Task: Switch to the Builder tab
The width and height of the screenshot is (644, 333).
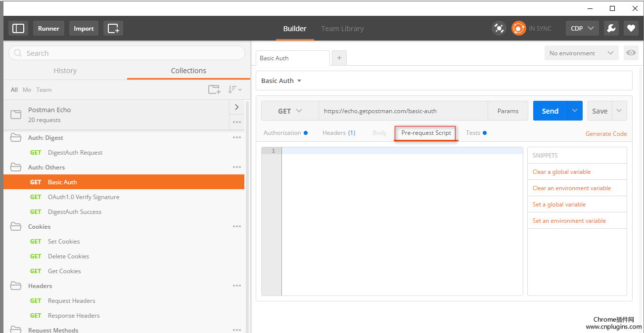Action: click(x=295, y=29)
